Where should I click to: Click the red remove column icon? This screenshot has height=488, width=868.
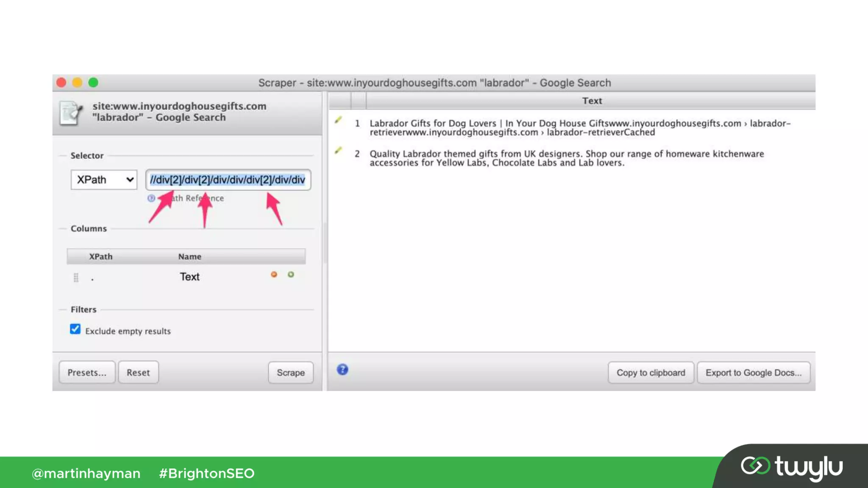(274, 274)
